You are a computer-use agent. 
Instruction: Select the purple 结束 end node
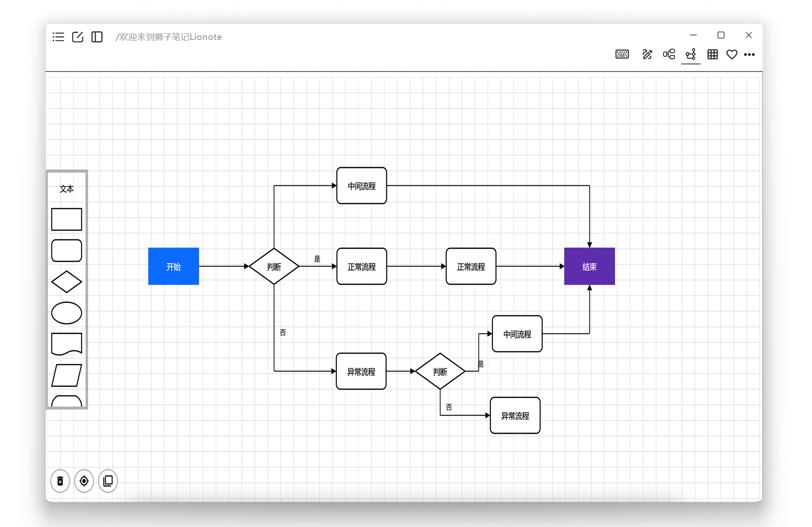(589, 266)
